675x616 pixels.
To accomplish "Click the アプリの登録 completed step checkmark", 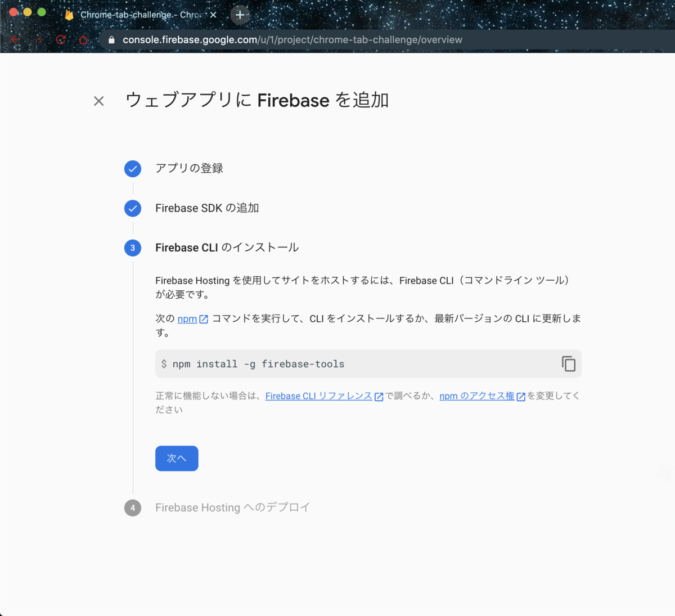I will [x=133, y=169].
